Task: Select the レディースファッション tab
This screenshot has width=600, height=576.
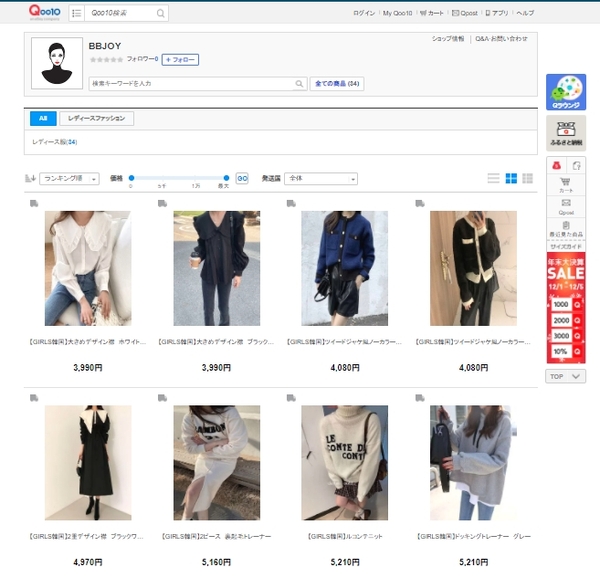Action: (96, 118)
